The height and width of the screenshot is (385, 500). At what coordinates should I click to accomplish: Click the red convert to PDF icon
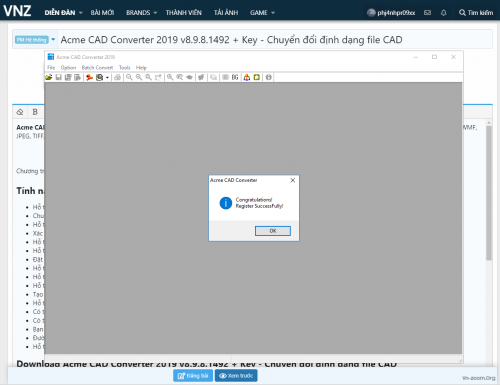(89, 77)
